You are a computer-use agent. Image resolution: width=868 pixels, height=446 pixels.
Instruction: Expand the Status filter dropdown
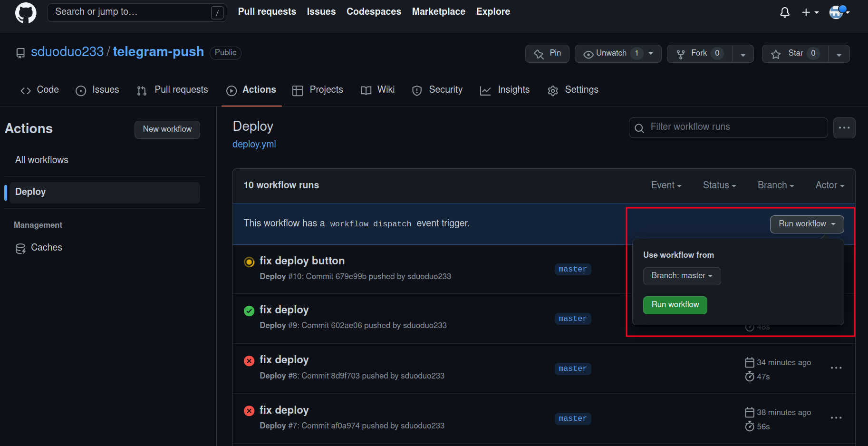[x=720, y=185]
